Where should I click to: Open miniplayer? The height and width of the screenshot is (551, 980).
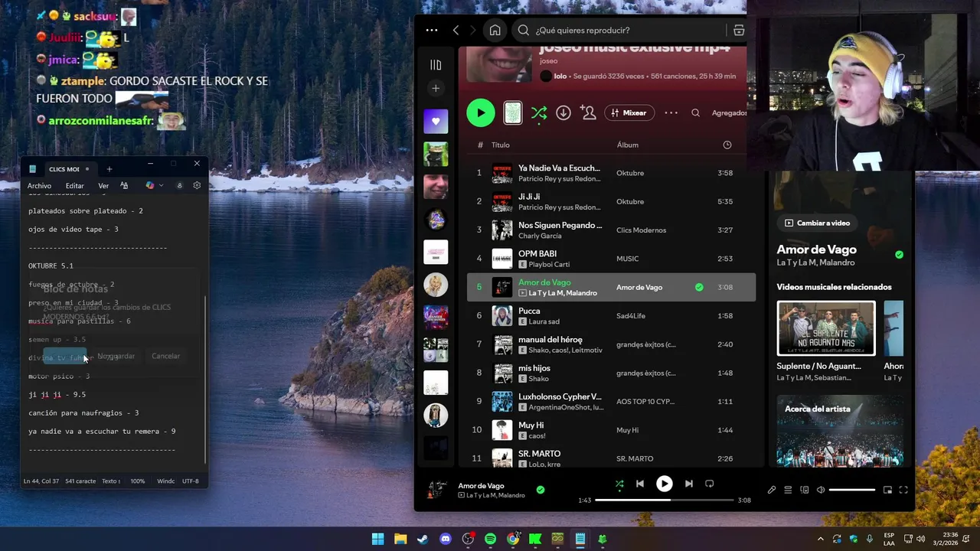(x=887, y=490)
